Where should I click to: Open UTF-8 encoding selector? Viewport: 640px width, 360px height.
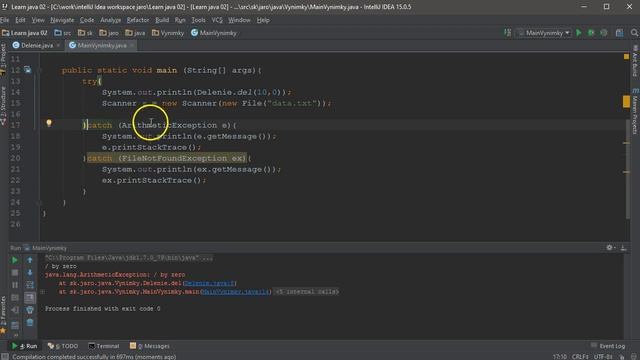603,357
